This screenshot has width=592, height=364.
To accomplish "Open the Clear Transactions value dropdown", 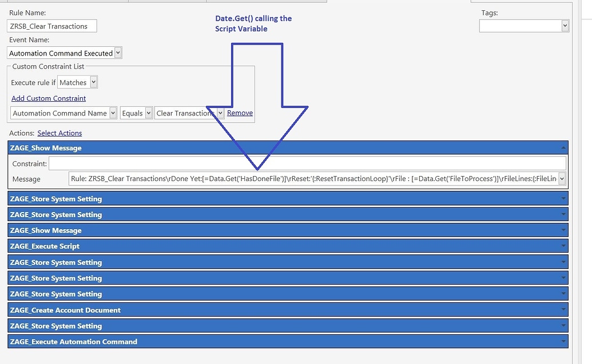I will tap(220, 113).
